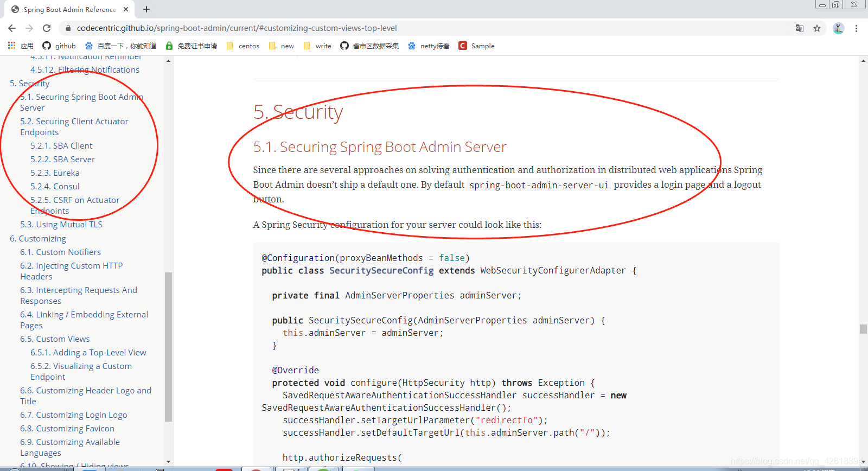Click the main page scroll up arrow

[863, 61]
